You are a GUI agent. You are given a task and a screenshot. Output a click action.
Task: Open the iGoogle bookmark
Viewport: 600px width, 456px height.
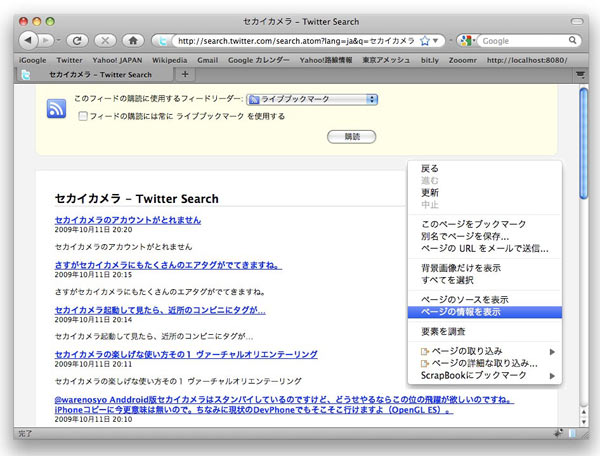[33, 60]
